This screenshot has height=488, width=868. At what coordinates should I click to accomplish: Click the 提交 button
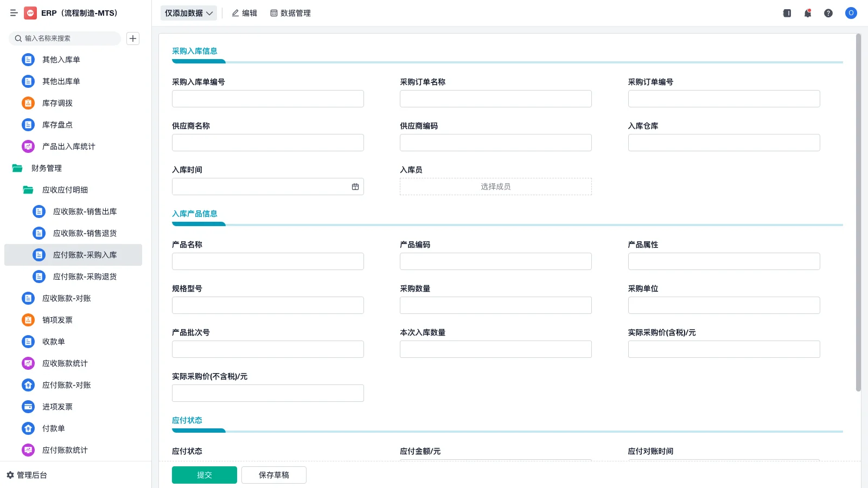coord(205,475)
